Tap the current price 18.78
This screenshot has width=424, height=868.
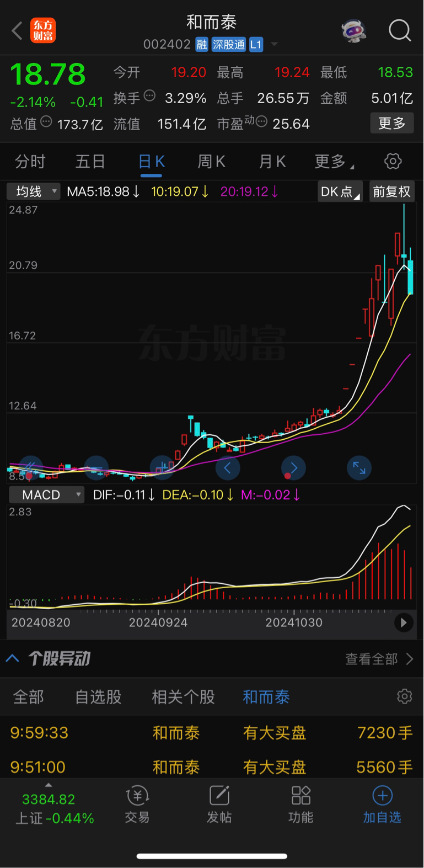coord(48,74)
